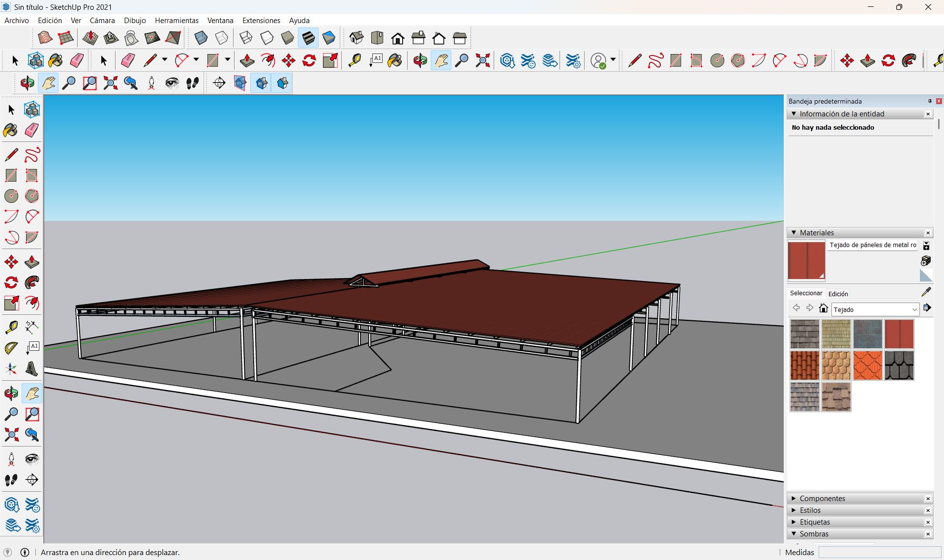Click the Medidas input field
Viewport: 944px width, 560px height.
coord(879,552)
